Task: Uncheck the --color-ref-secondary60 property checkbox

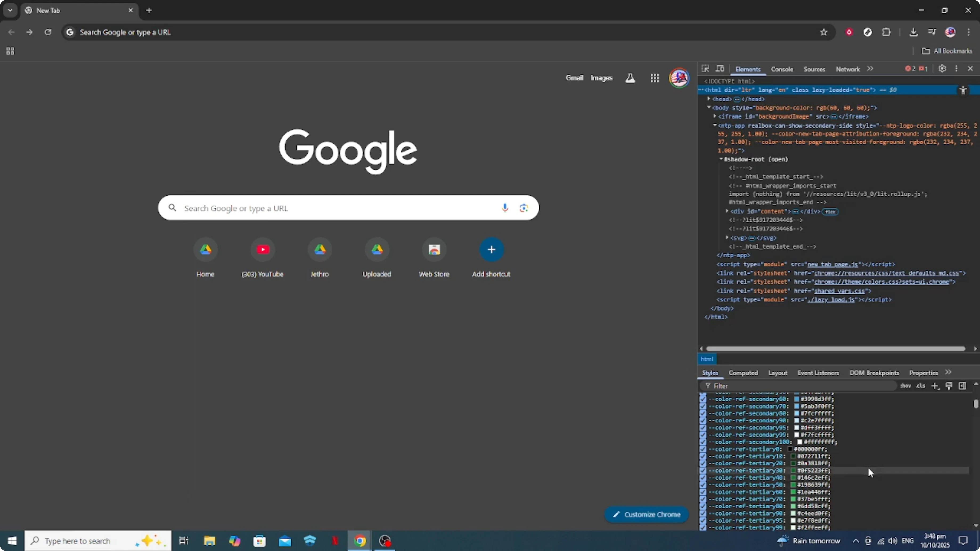Action: tap(703, 399)
